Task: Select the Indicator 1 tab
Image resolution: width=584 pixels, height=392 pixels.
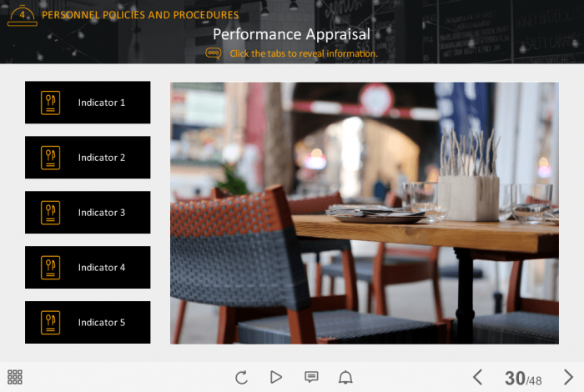Action: click(x=88, y=103)
